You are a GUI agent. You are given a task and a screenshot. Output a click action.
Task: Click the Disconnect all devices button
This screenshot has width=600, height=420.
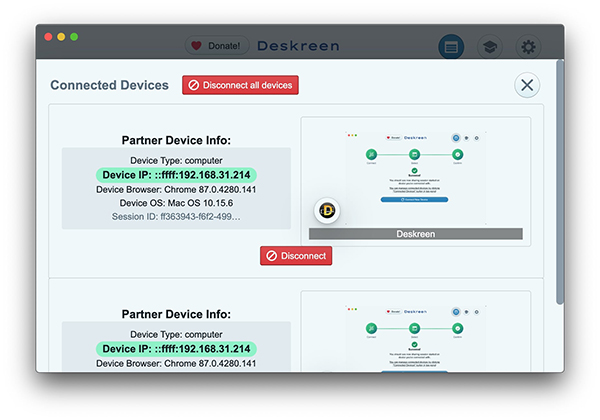pyautogui.click(x=240, y=85)
